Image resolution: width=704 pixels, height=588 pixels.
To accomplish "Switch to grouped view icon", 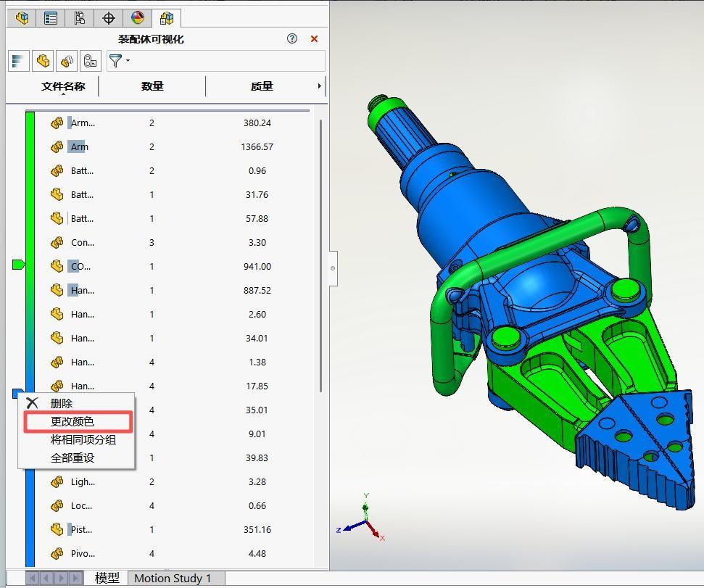I will pos(67,61).
